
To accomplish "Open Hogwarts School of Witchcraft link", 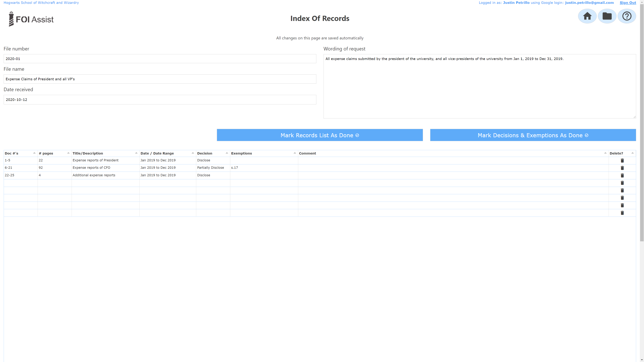I will 41,3.
